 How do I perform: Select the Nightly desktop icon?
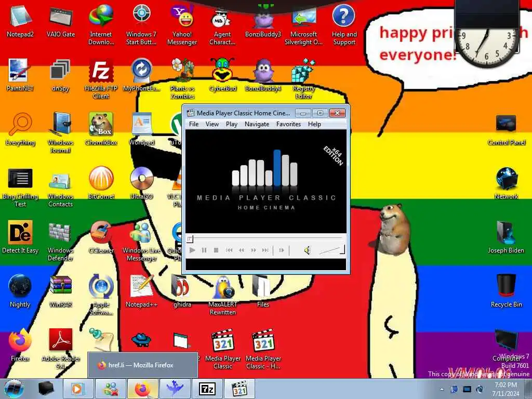coord(20,291)
